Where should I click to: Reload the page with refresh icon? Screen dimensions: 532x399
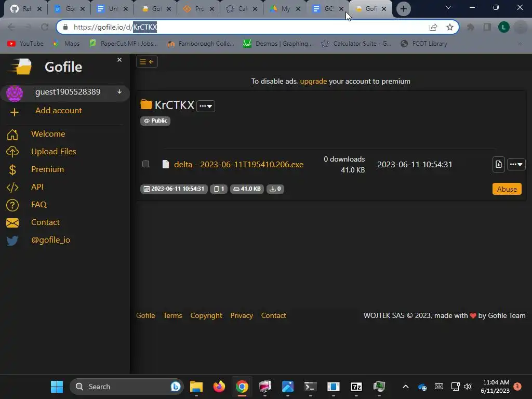click(x=45, y=27)
